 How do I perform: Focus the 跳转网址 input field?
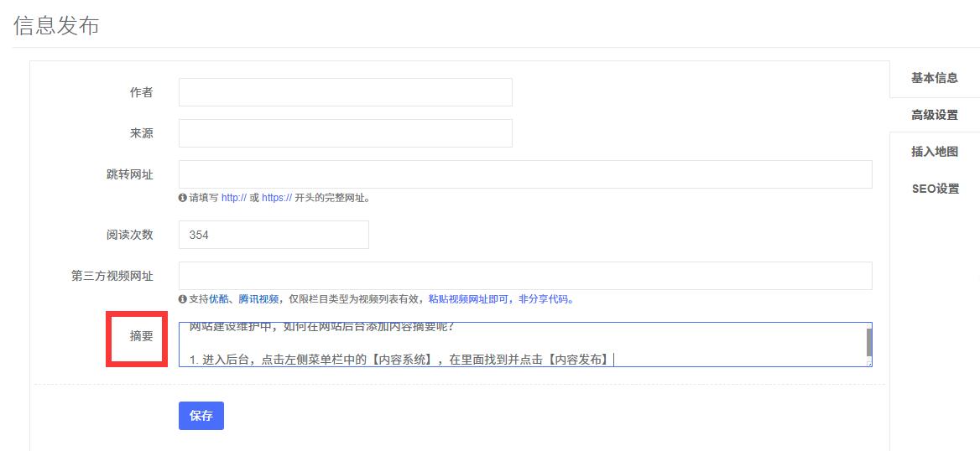[525, 174]
